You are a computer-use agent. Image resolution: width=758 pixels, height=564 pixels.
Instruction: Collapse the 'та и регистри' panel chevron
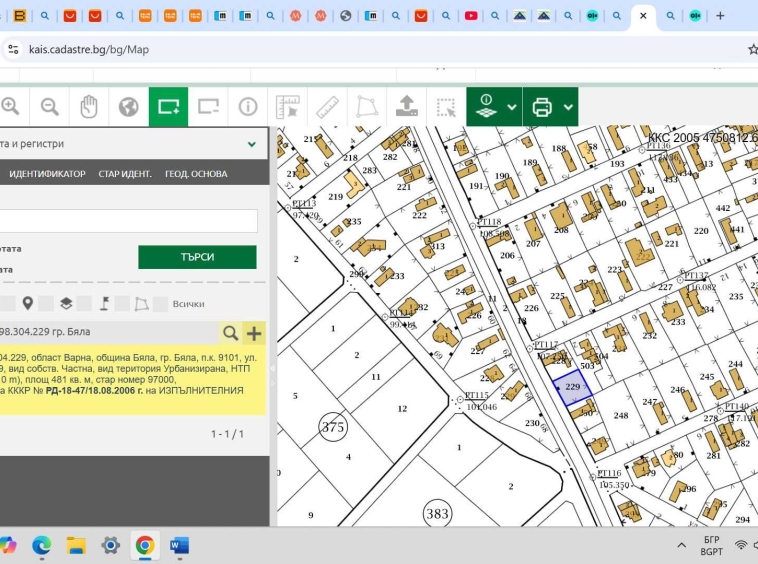coord(251,144)
